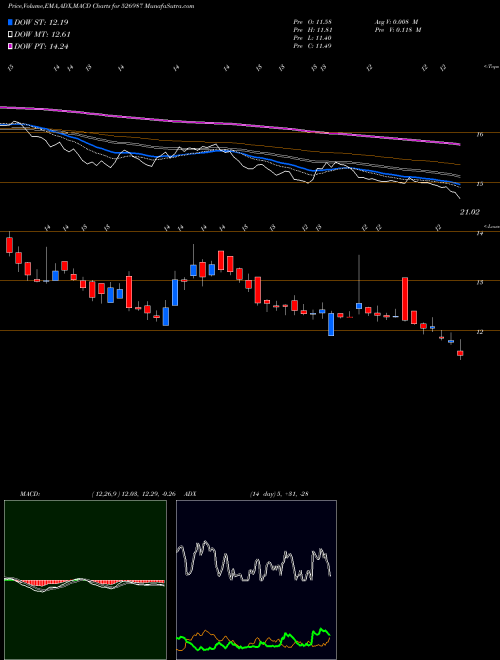Screen dimensions: 500x660
Task: Select the 'DOW PT: 14.24' legend label
Action: point(41,46)
